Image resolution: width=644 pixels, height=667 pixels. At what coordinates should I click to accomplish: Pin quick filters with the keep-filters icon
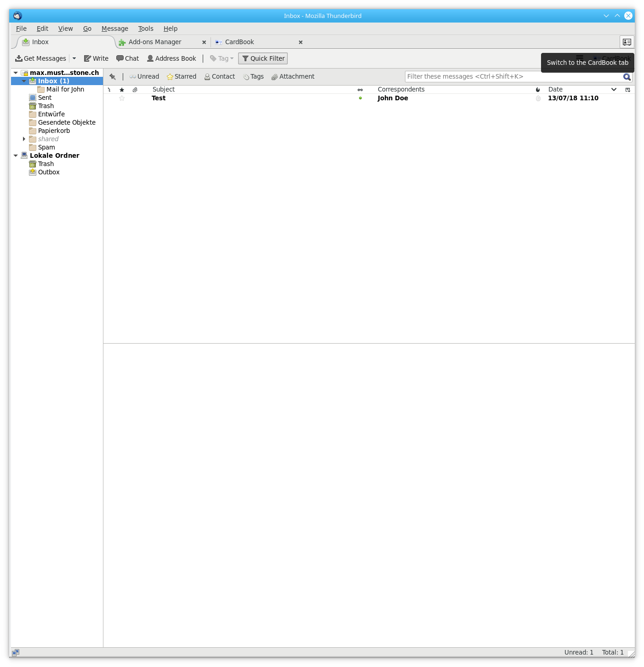(x=113, y=77)
